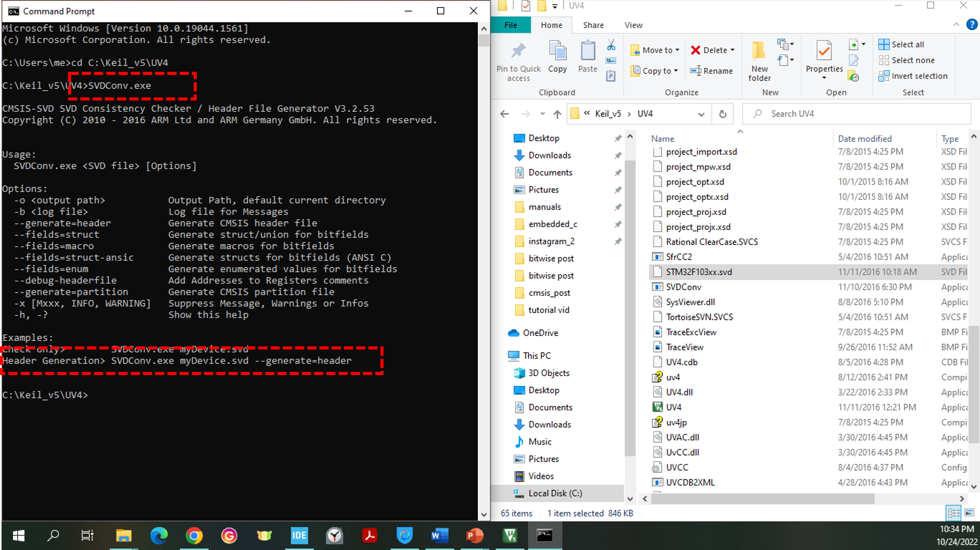Click Rename in the Organize group

point(711,71)
